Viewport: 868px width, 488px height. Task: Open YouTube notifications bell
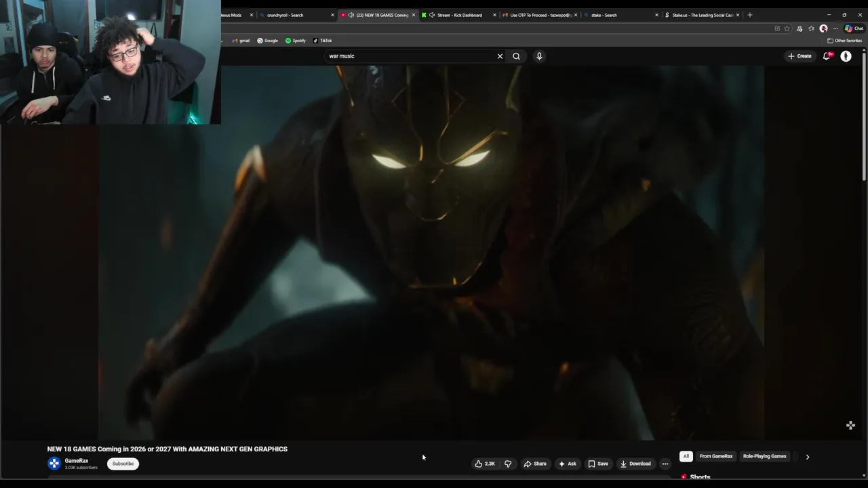[x=827, y=56]
